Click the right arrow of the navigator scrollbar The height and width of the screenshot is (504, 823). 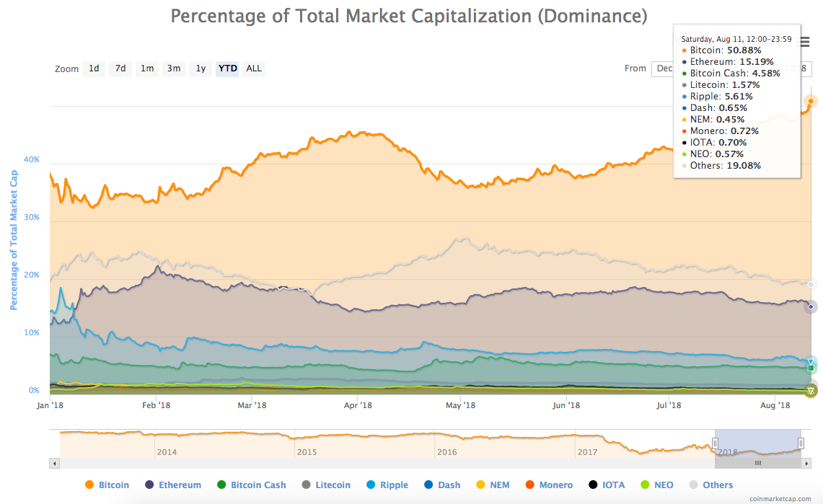coord(806,462)
